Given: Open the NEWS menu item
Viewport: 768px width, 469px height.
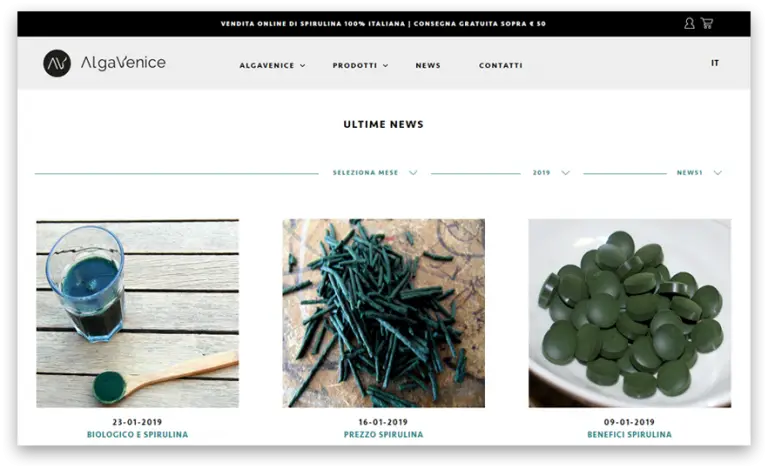Looking at the screenshot, I should (x=428, y=66).
